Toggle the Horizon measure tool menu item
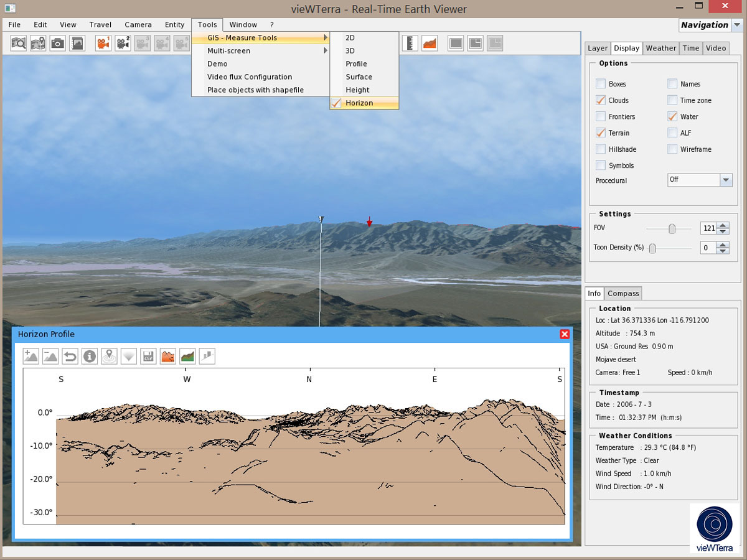This screenshot has width=747, height=560. pyautogui.click(x=364, y=103)
